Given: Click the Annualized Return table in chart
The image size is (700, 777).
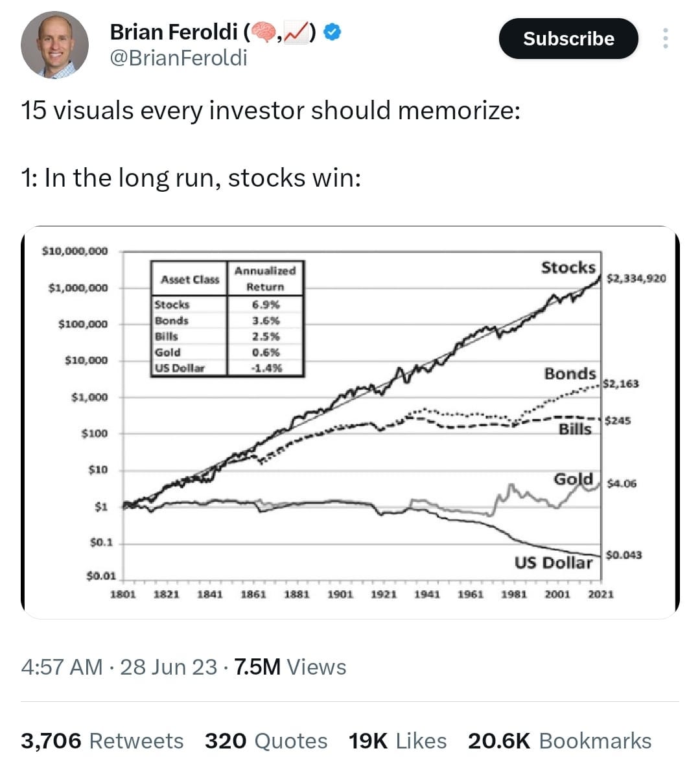Looking at the screenshot, I should click(x=227, y=319).
